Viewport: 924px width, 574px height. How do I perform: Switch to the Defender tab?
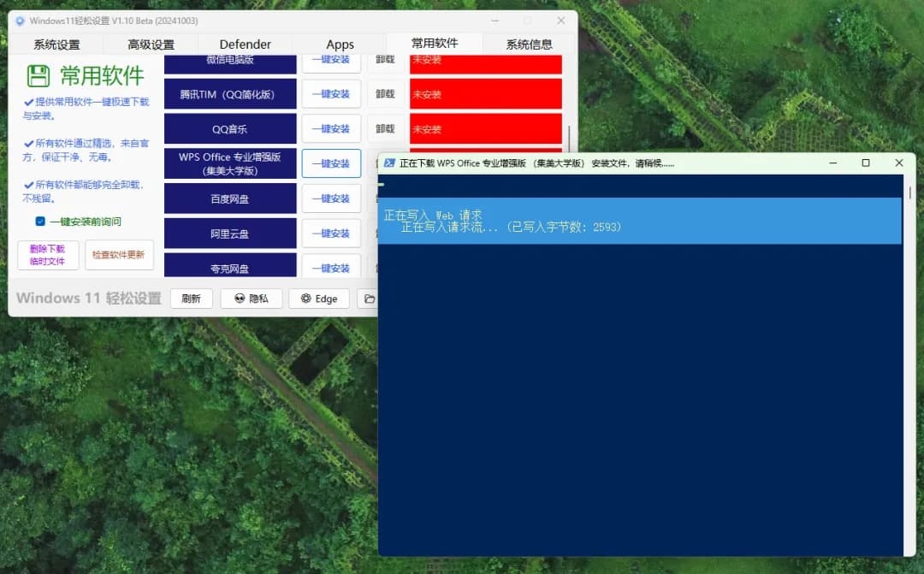click(x=246, y=44)
